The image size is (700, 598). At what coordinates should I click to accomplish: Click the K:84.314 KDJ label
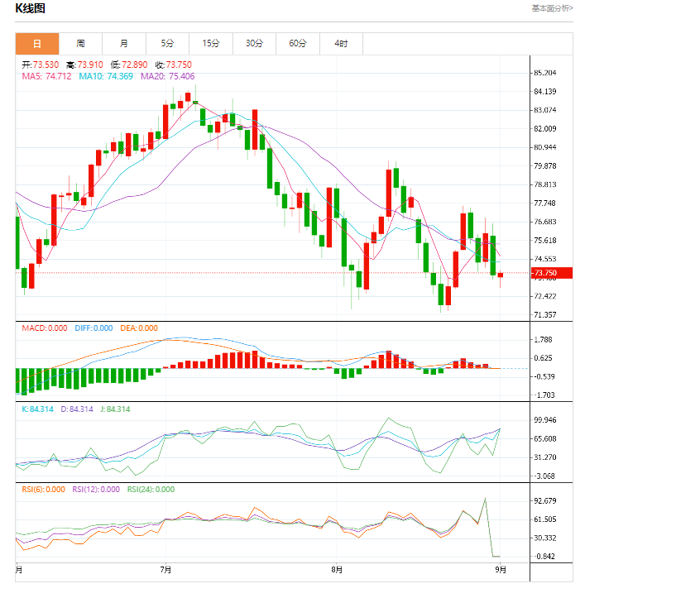(37, 409)
